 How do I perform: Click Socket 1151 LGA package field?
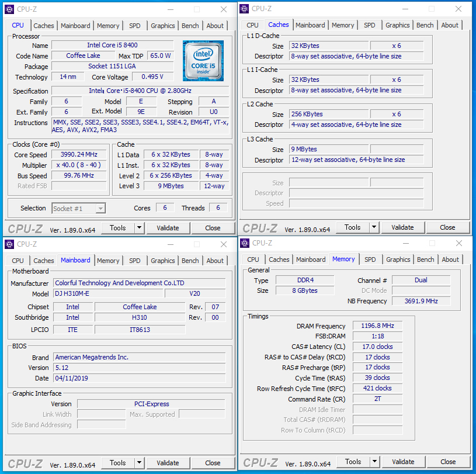[x=112, y=66]
